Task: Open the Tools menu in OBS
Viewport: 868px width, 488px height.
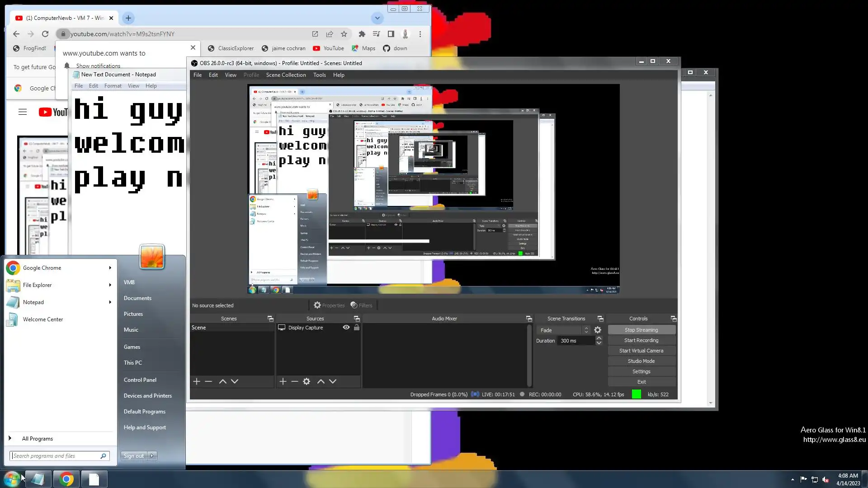Action: click(319, 75)
